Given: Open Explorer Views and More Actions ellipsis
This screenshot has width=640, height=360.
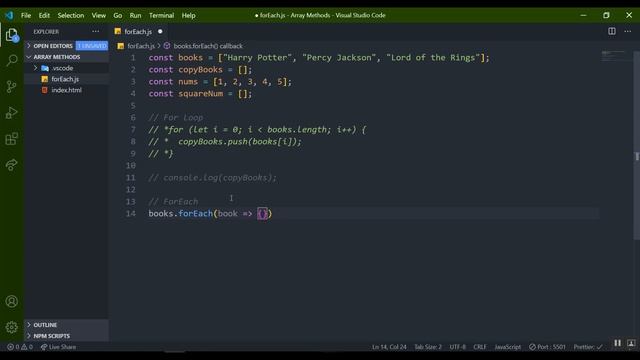Looking at the screenshot, I should tap(96, 31).
